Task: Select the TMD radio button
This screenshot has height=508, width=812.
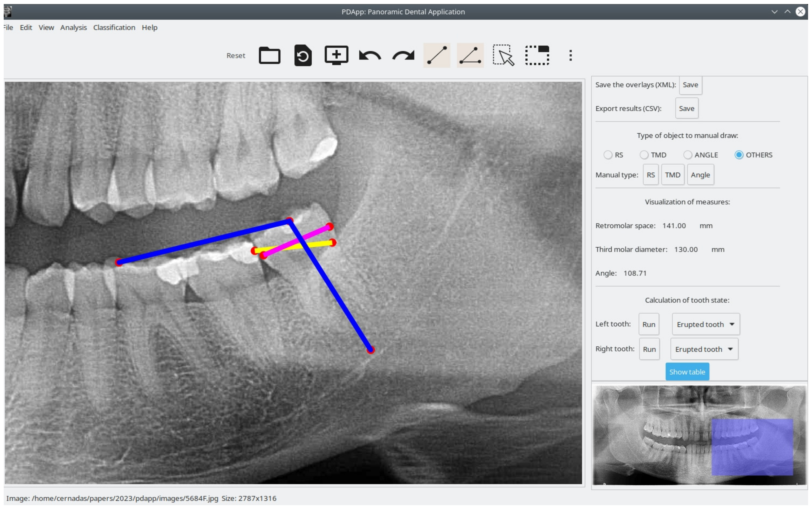Action: [643, 155]
